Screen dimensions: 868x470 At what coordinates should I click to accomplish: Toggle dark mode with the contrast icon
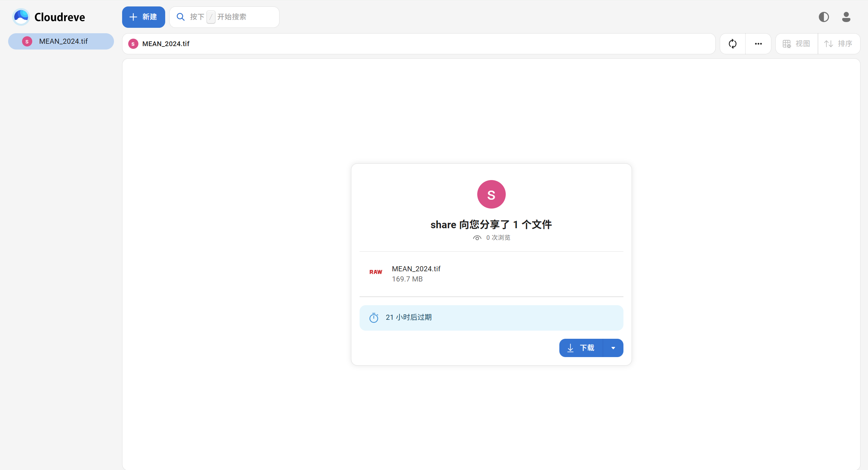pyautogui.click(x=824, y=17)
